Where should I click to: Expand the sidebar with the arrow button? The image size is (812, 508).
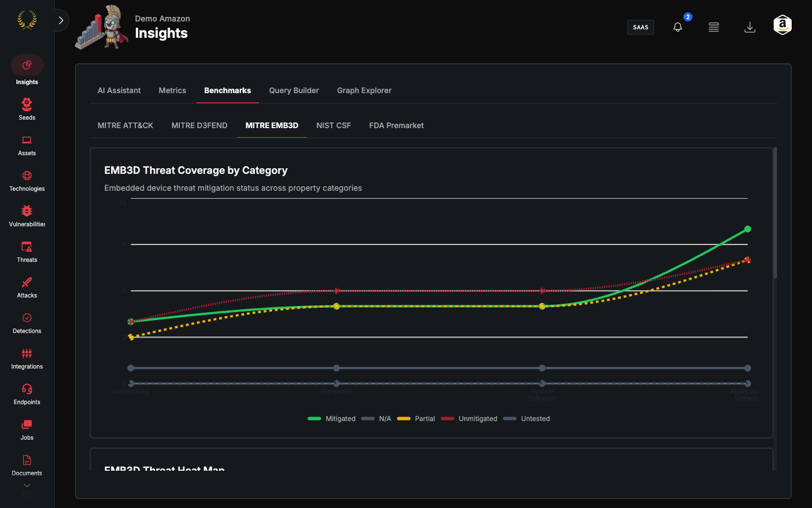coord(61,20)
